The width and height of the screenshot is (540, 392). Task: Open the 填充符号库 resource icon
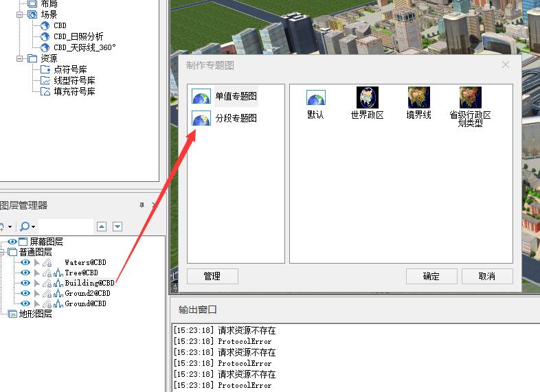45,91
